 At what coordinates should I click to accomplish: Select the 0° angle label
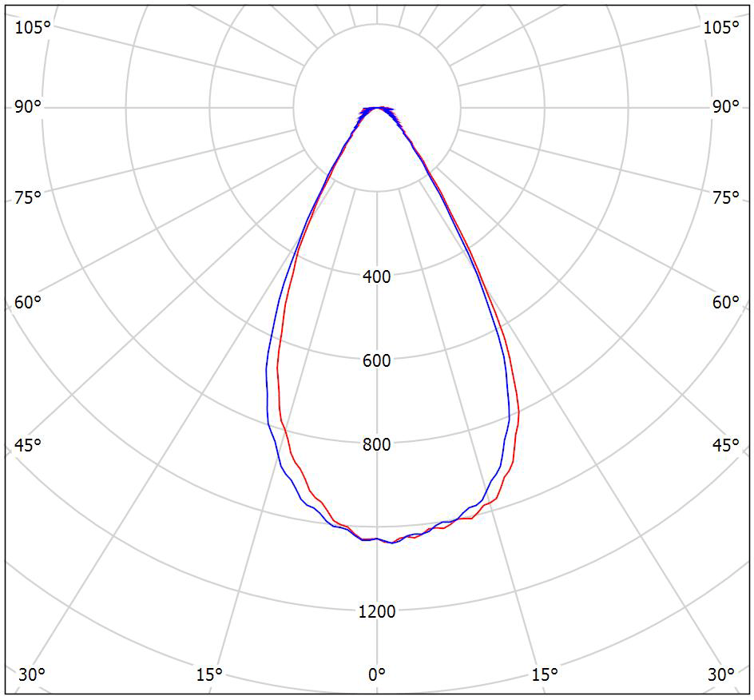[377, 674]
